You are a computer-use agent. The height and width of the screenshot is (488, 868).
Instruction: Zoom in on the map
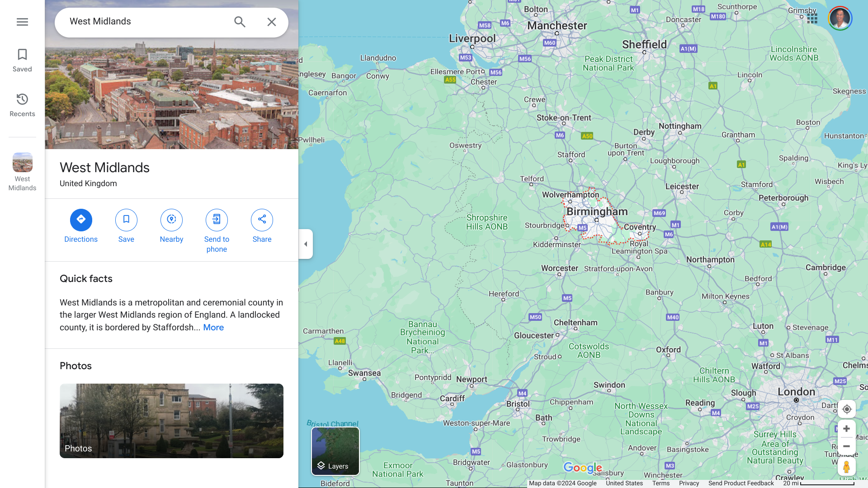click(846, 429)
